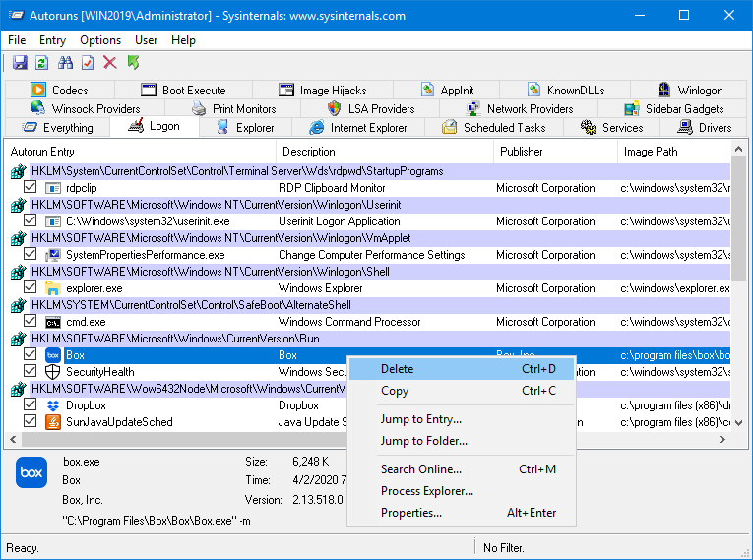This screenshot has width=753, height=560.
Task: Click the rdpclip entry icon
Action: 53,188
